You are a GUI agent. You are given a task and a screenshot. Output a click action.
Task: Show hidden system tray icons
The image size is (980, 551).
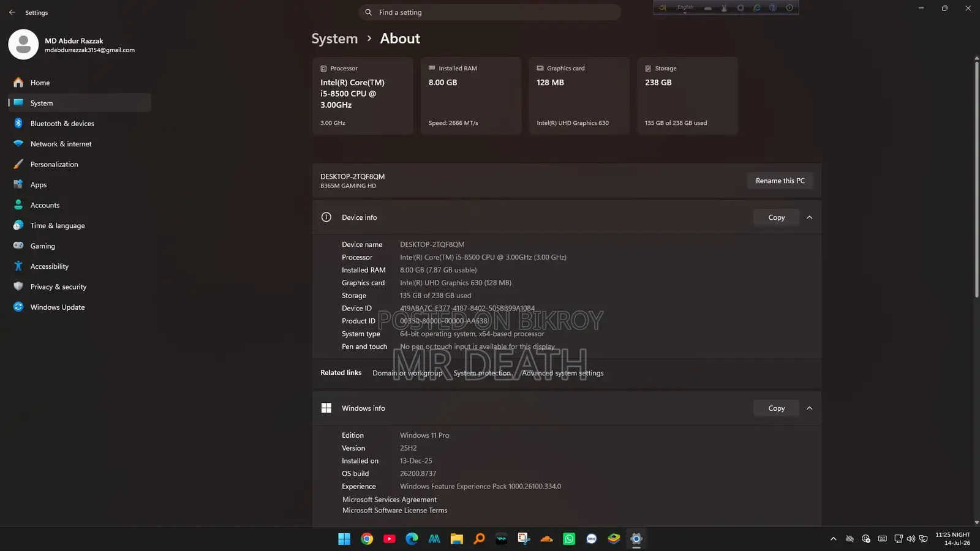833,539
